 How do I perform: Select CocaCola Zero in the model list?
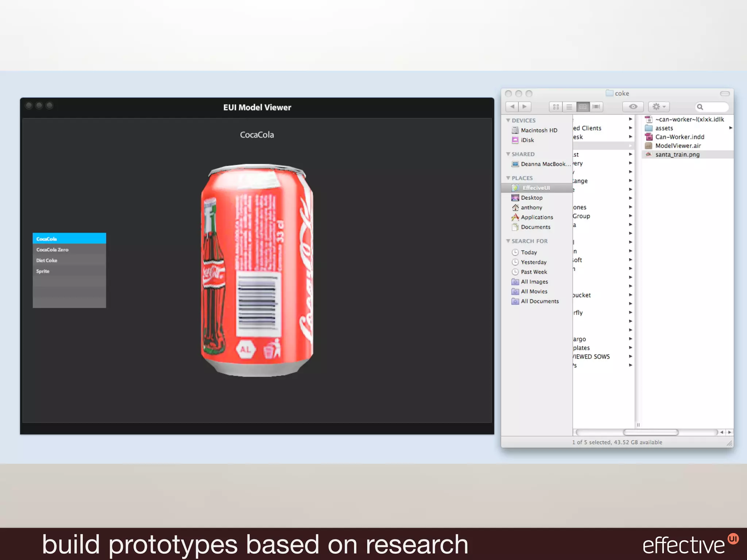69,250
